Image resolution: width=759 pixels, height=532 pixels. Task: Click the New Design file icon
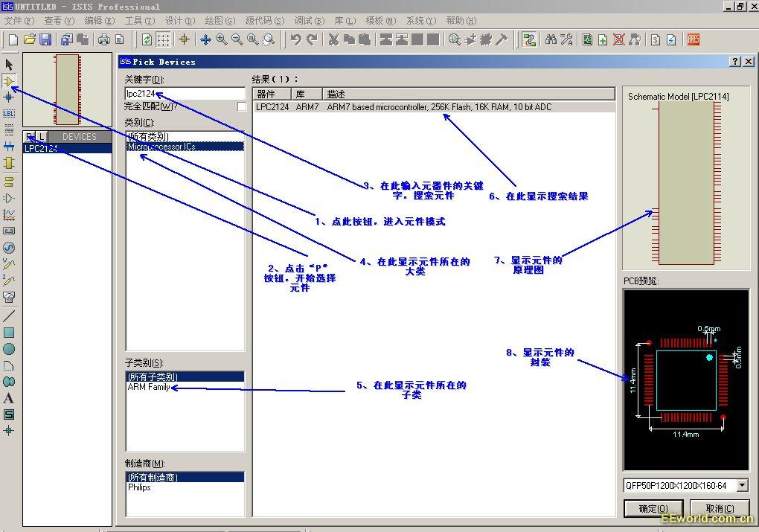[x=13, y=39]
